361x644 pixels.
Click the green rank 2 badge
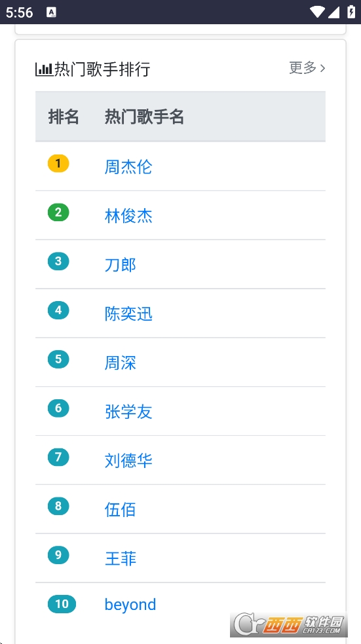58,212
